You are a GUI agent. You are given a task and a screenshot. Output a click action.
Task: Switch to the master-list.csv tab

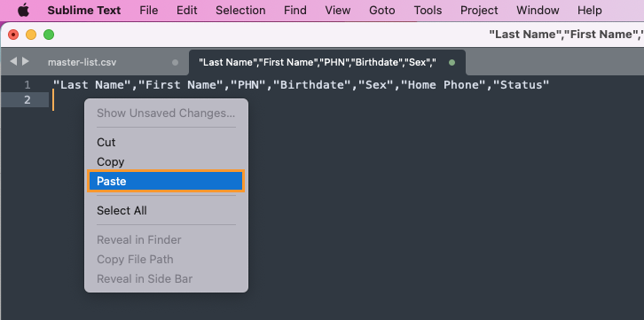pyautogui.click(x=82, y=62)
